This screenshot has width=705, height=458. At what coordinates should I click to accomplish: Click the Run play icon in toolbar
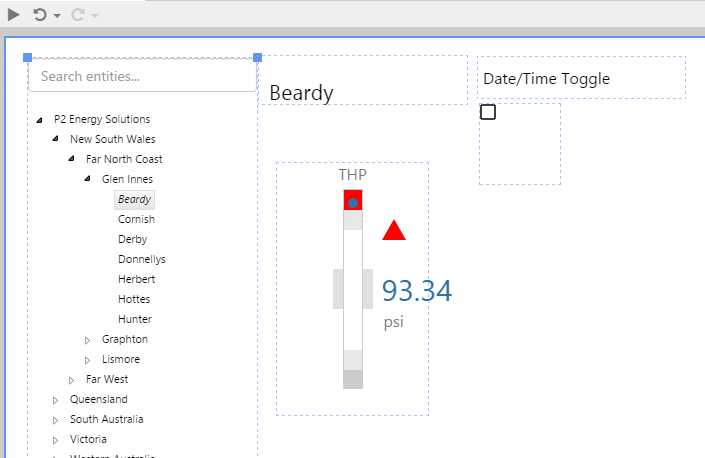[x=13, y=14]
